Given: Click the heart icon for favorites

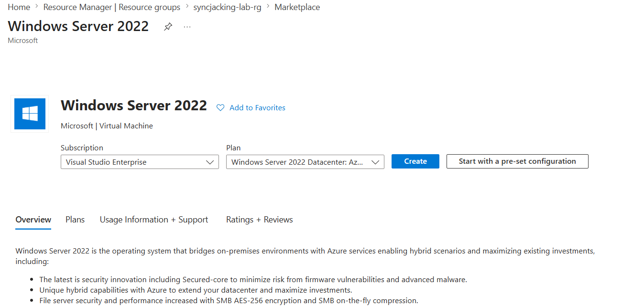Looking at the screenshot, I should [220, 108].
